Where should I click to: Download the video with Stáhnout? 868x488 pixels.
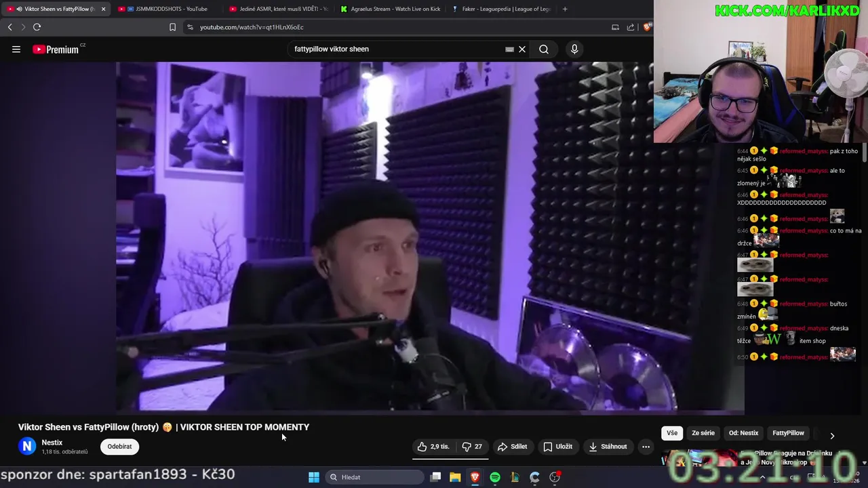(x=608, y=447)
